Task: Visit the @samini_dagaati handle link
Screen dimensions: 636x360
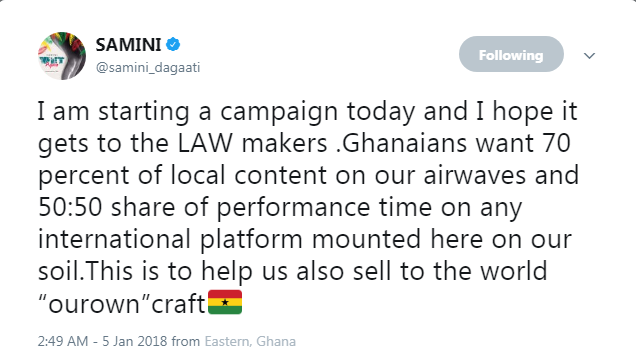Action: 148,67
